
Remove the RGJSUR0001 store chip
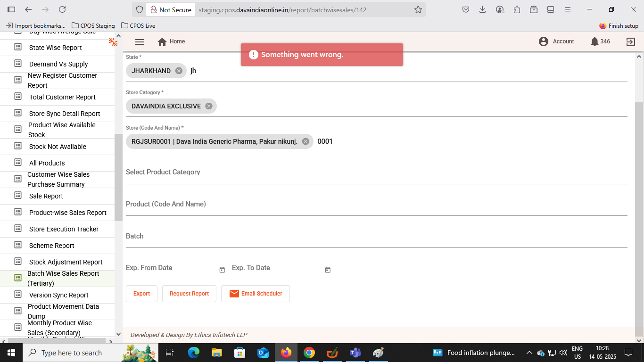(305, 141)
